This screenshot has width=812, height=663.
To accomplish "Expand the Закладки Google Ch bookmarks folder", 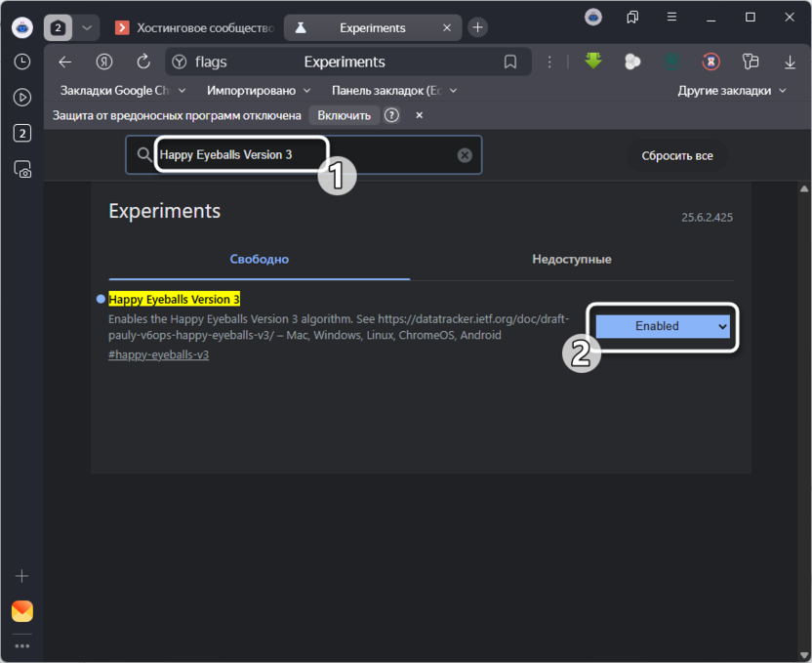I will (x=123, y=91).
